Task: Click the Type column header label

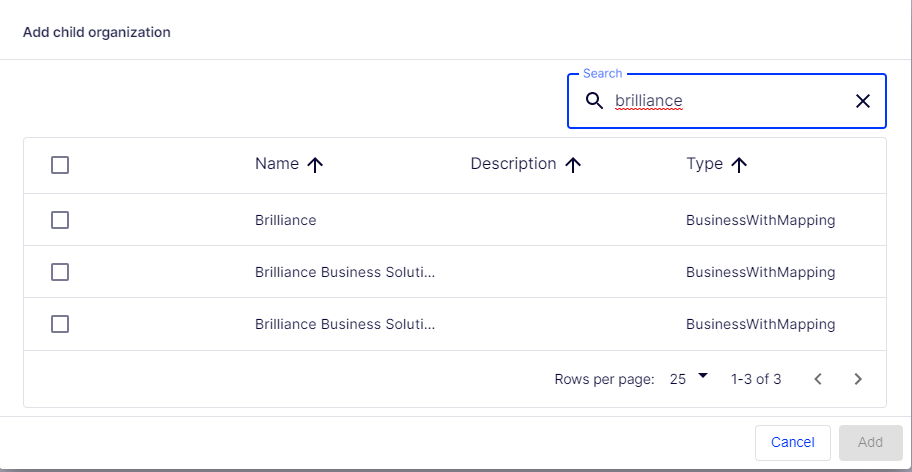Action: [704, 164]
